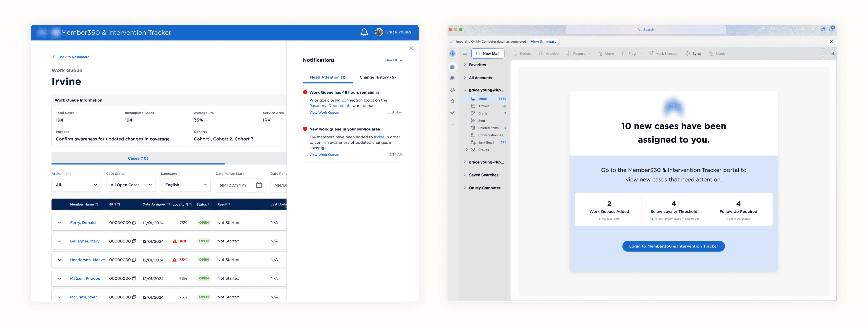The height and width of the screenshot is (326, 868).
Task: Open the People contacts sidebar icon
Action: 452,90
